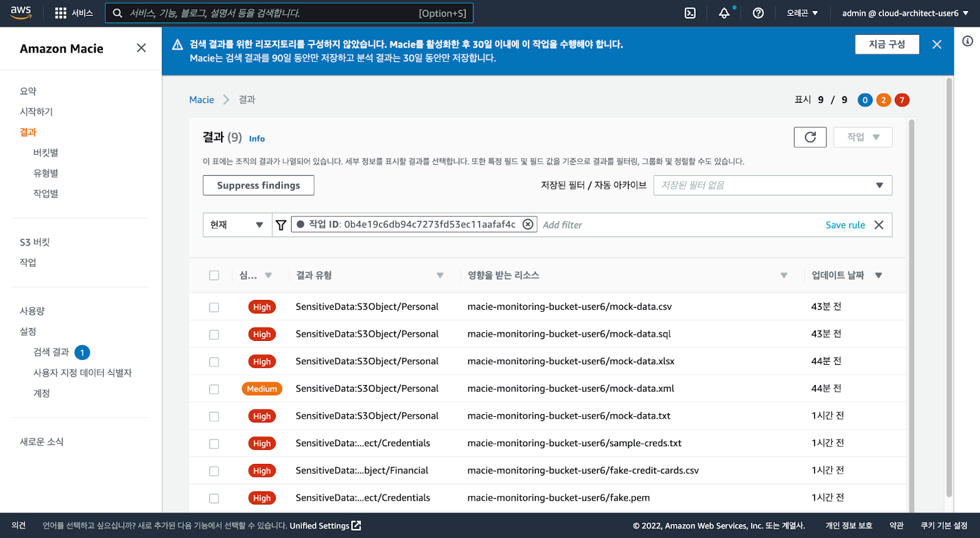
Task: Select 유형별 under findings
Action: [46, 173]
